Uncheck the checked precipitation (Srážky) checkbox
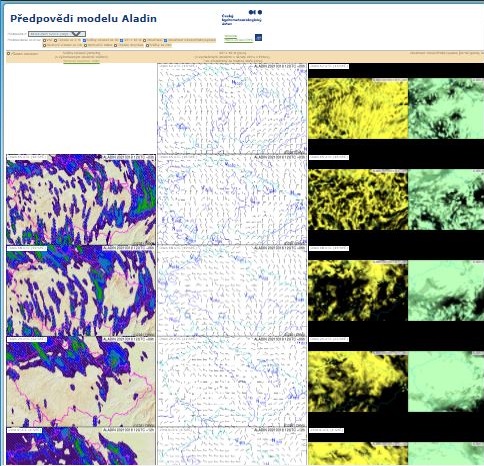 [84, 40]
